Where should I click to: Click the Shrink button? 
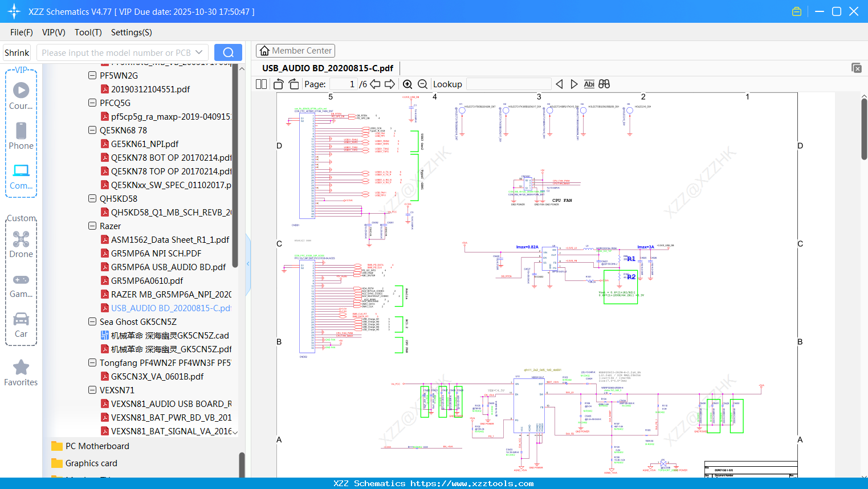[x=17, y=52]
